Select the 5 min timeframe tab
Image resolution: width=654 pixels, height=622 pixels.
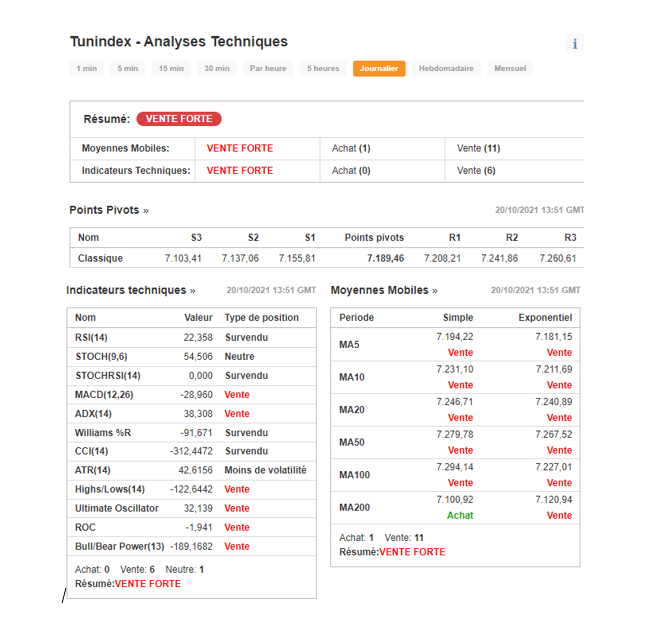coord(128,69)
